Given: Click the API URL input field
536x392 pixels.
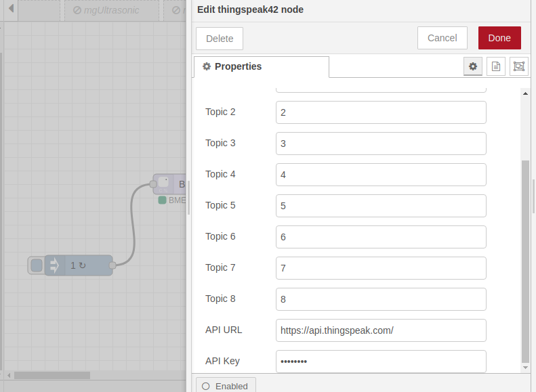Looking at the screenshot, I should pos(381,330).
